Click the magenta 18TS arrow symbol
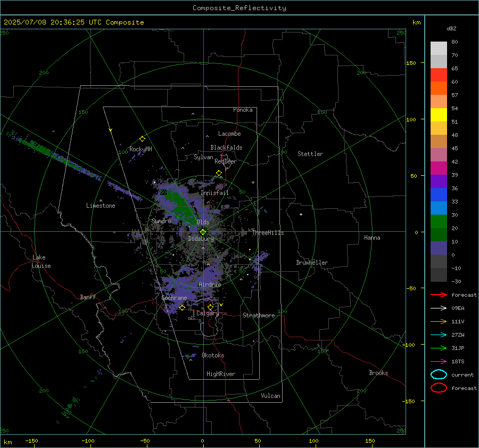Screen dimensions: 479x448 click(x=439, y=362)
